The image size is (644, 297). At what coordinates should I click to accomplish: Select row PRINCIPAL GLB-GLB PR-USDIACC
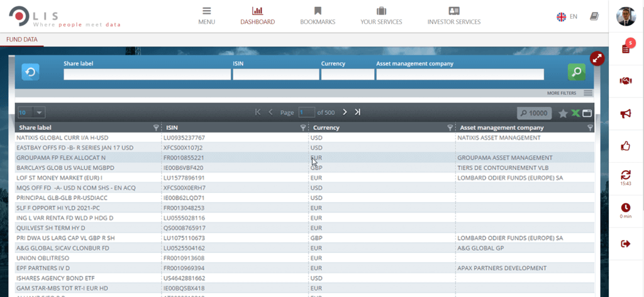point(305,198)
